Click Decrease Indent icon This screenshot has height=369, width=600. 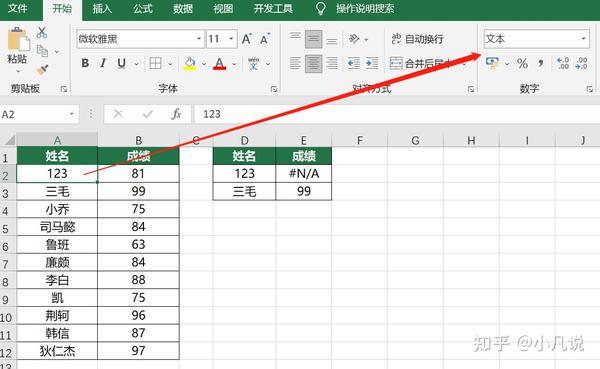354,64
